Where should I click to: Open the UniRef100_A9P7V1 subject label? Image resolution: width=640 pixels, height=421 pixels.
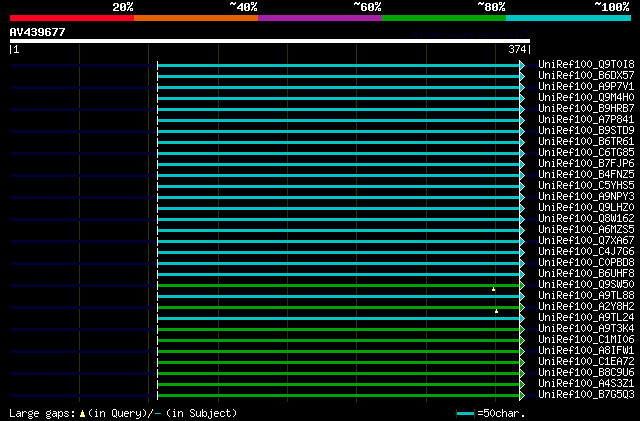[586, 86]
